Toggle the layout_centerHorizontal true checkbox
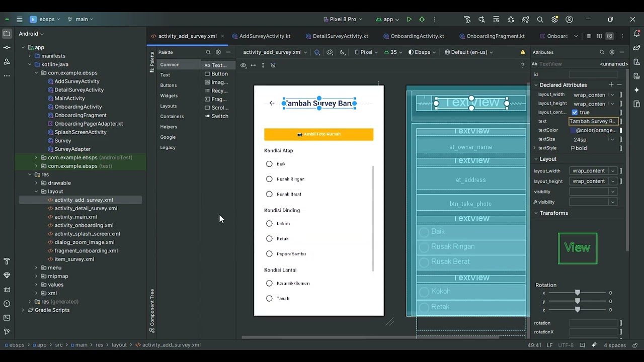Viewport: 644px width, 362px height. pyautogui.click(x=575, y=113)
